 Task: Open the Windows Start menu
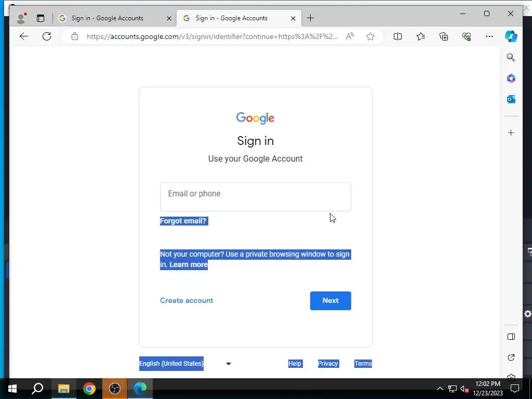(x=12, y=389)
